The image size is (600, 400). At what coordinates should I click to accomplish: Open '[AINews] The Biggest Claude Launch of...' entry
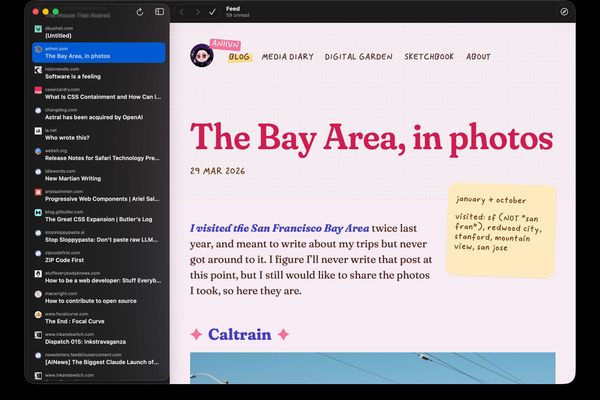[x=99, y=359]
